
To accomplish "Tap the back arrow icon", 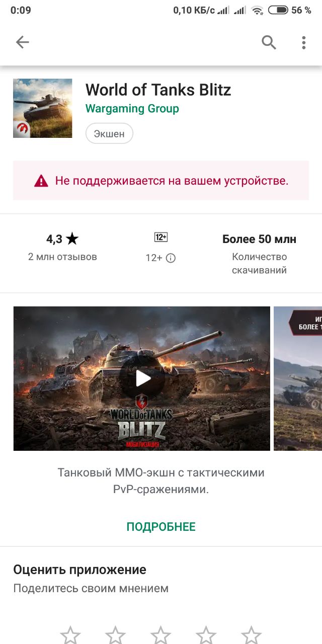I will (x=23, y=42).
